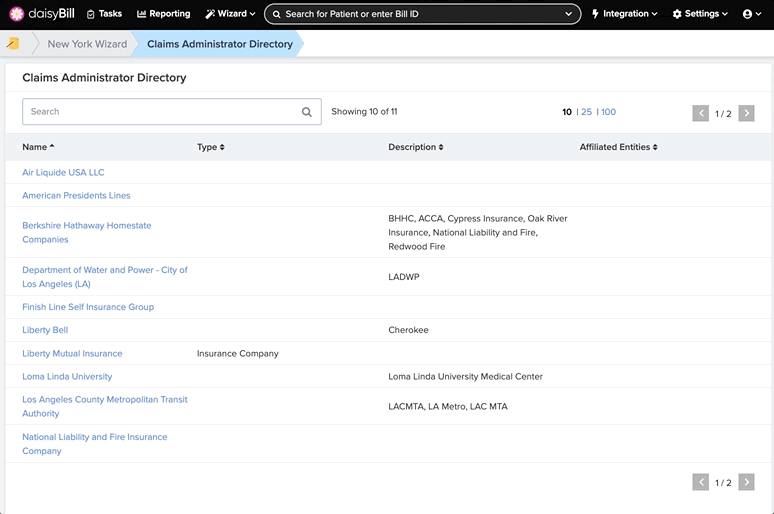Open the Tasks menu item
774x514 pixels.
[x=104, y=14]
